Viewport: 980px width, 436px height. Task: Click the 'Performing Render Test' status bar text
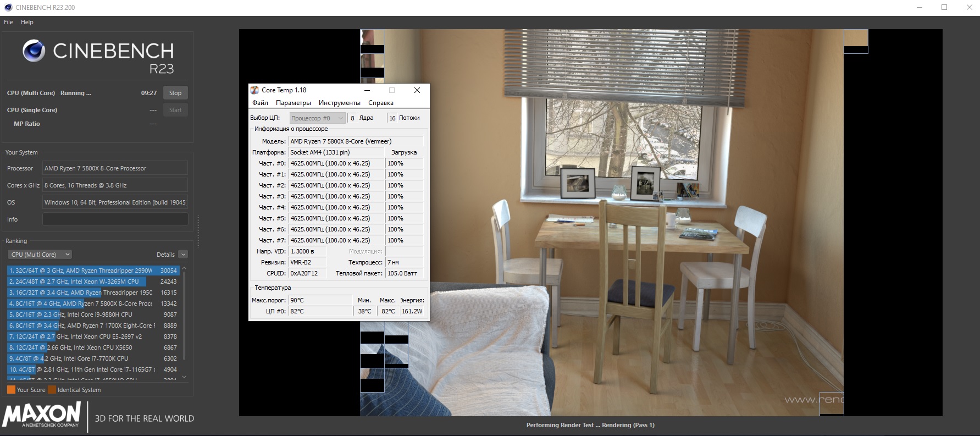pos(590,425)
